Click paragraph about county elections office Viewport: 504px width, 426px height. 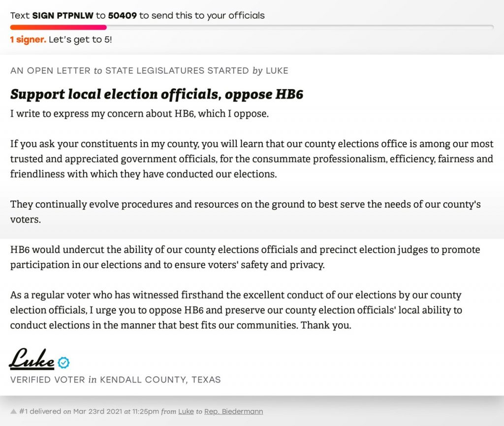click(x=252, y=159)
